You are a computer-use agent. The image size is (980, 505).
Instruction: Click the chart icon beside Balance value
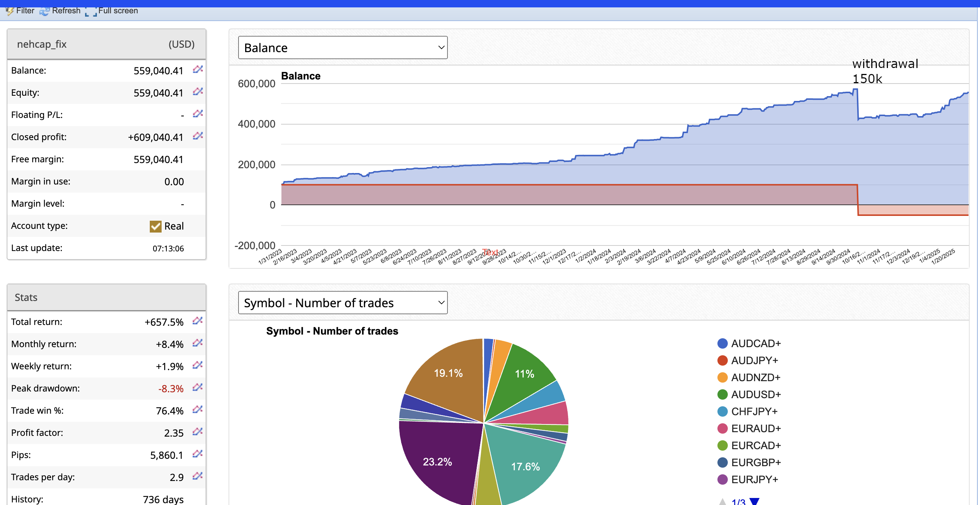click(x=197, y=69)
